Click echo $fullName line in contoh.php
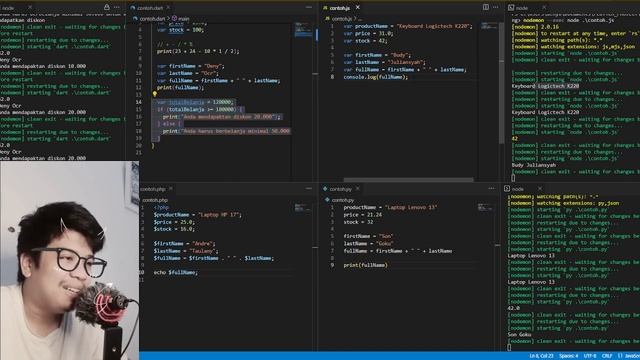This screenshot has width=640, height=360. [176, 272]
